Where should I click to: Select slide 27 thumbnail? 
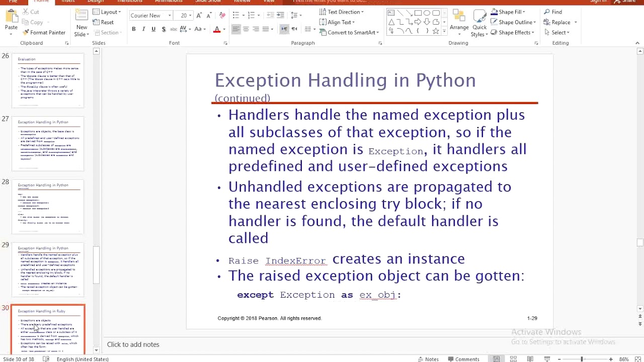pyautogui.click(x=48, y=143)
